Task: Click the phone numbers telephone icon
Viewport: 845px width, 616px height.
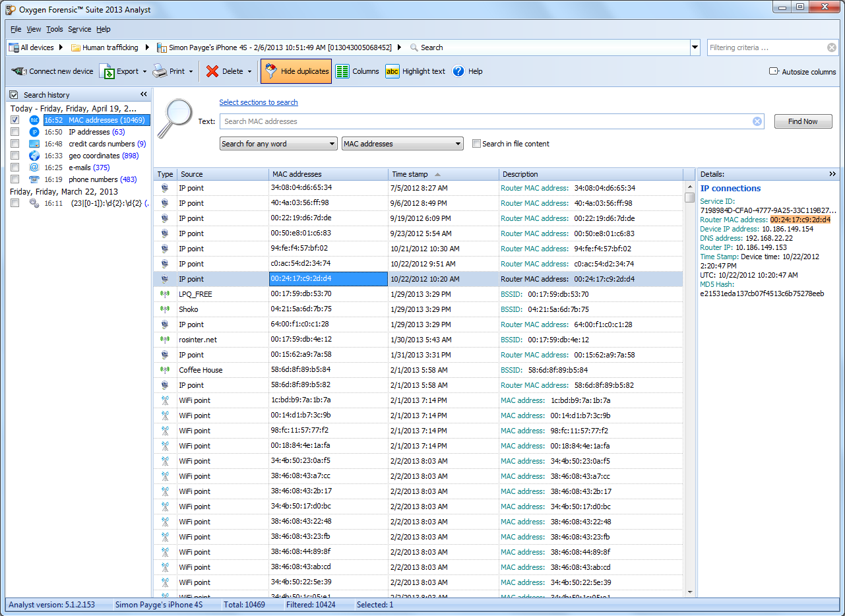Action: point(34,179)
